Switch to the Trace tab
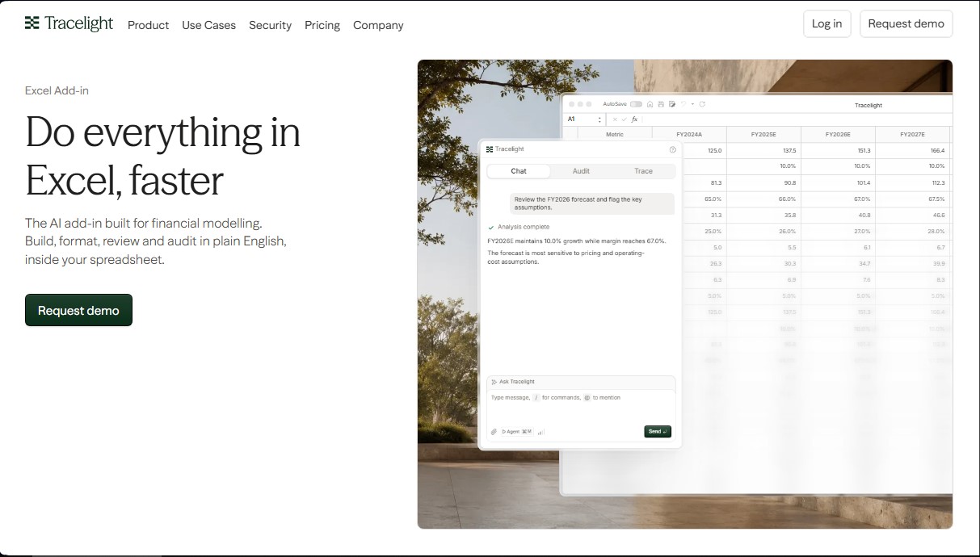980x557 pixels. [643, 171]
